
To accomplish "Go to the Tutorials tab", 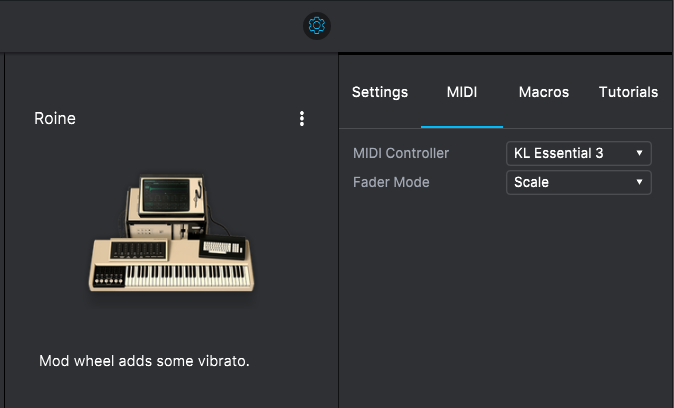I will pos(628,92).
